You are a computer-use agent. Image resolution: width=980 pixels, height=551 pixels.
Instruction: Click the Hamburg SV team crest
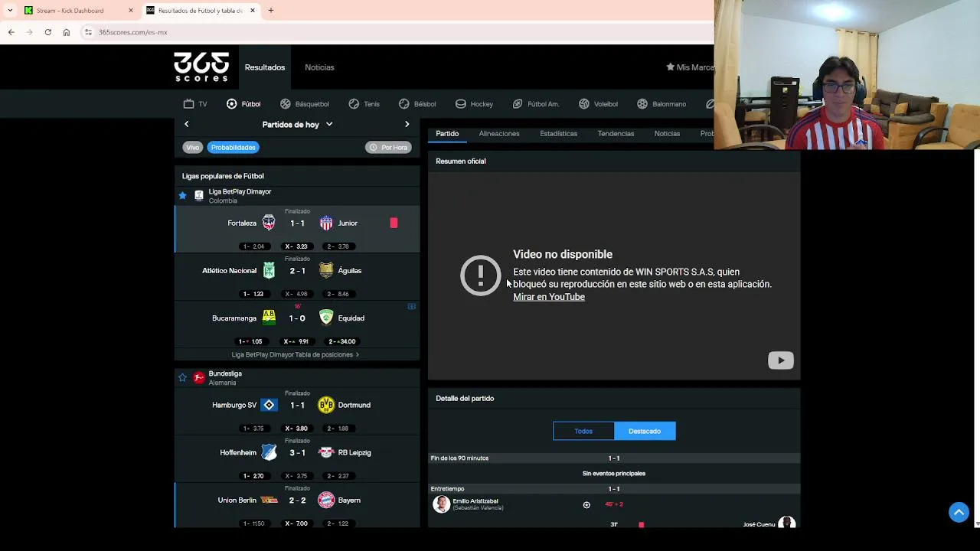coord(269,405)
